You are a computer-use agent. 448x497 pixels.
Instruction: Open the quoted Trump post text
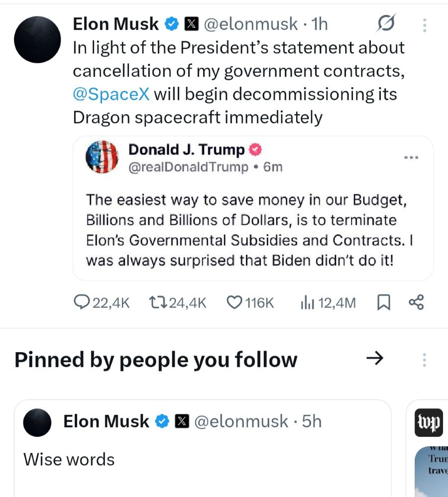pyautogui.click(x=249, y=229)
